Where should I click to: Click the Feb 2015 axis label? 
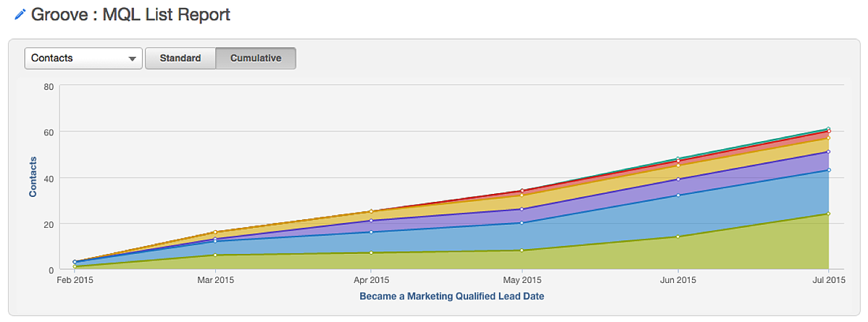coord(75,280)
